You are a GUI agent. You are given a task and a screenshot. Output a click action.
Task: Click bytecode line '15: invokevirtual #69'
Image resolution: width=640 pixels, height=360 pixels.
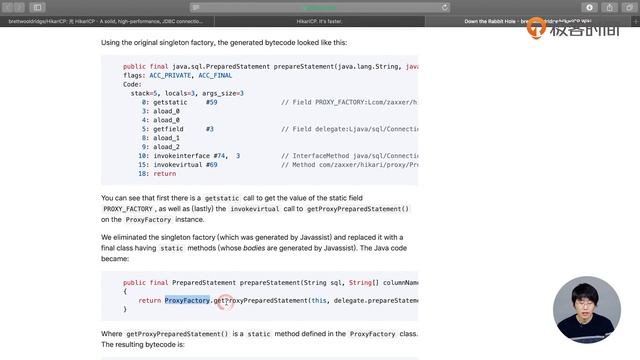(x=178, y=165)
